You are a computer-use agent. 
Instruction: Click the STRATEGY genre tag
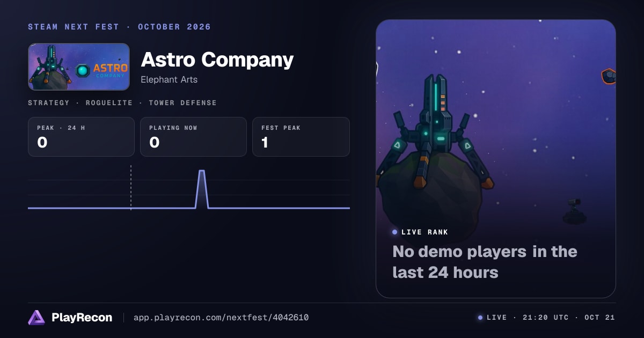click(48, 102)
